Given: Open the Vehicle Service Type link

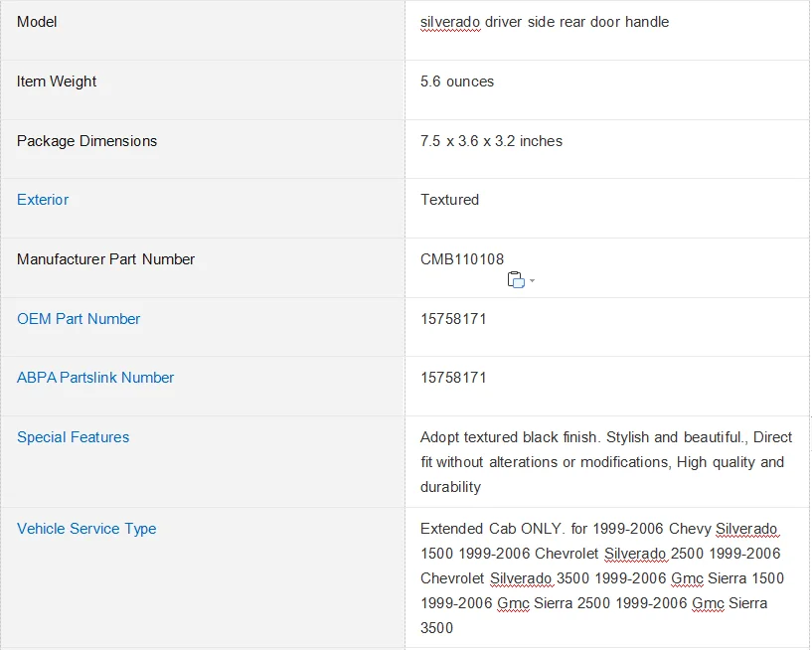Looking at the screenshot, I should tap(86, 529).
